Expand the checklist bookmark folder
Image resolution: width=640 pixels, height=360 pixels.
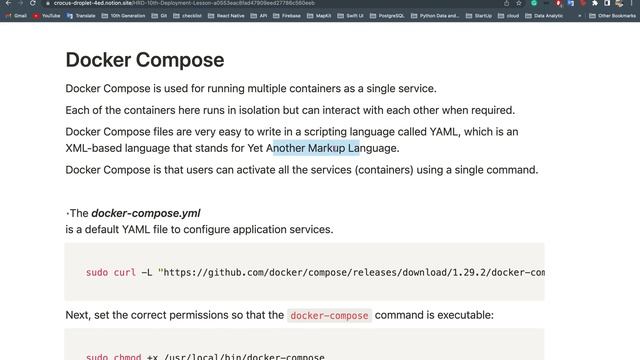click(187, 16)
